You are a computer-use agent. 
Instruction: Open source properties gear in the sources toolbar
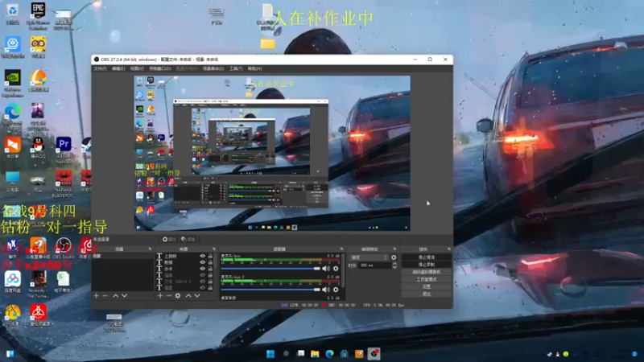[178, 295]
